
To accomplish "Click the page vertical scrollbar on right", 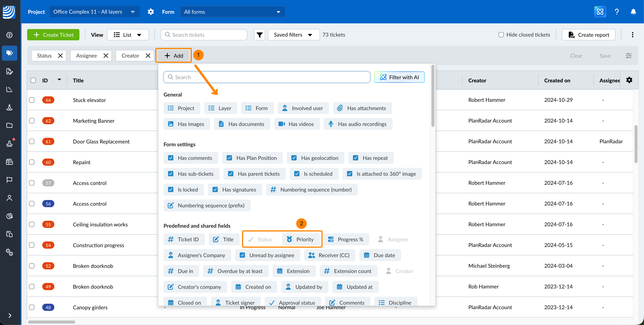I will [636, 144].
